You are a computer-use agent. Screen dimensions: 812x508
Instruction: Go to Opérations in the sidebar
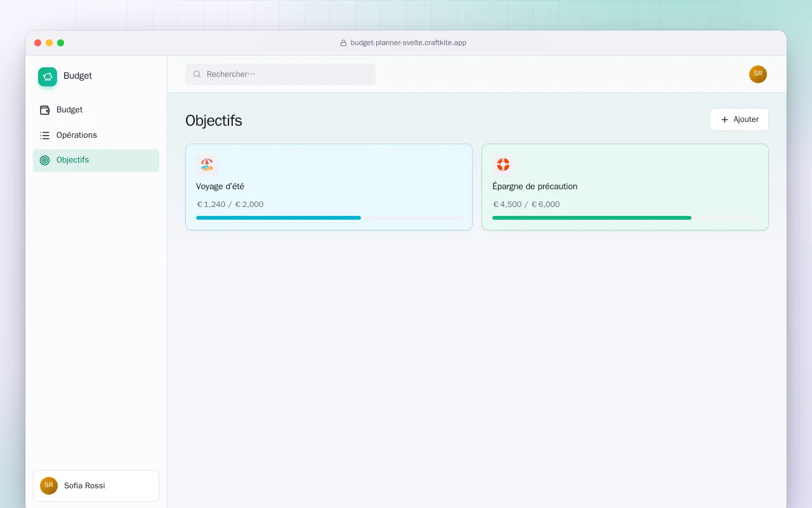tap(96, 135)
